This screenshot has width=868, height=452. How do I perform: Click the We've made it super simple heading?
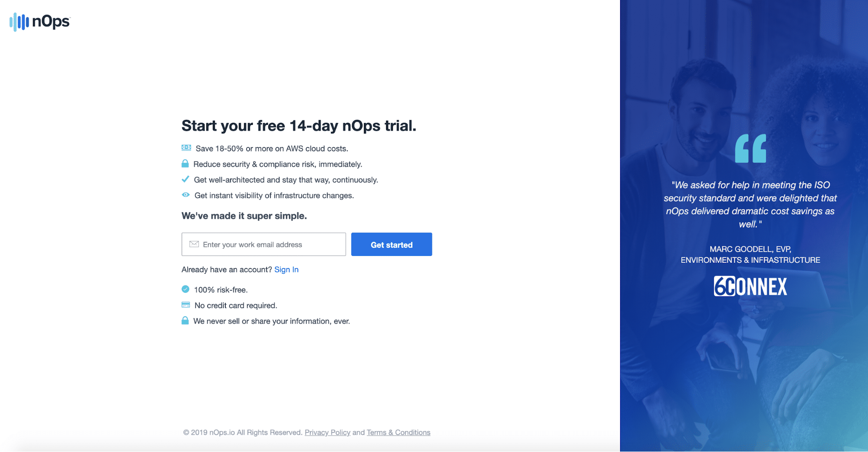(x=244, y=216)
